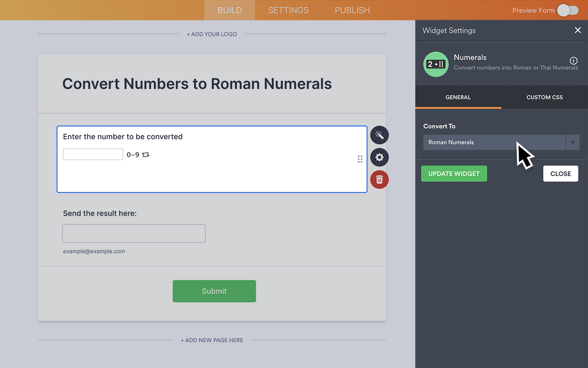
Task: Click CLOSE in the Widget Settings panel
Action: pos(560,173)
